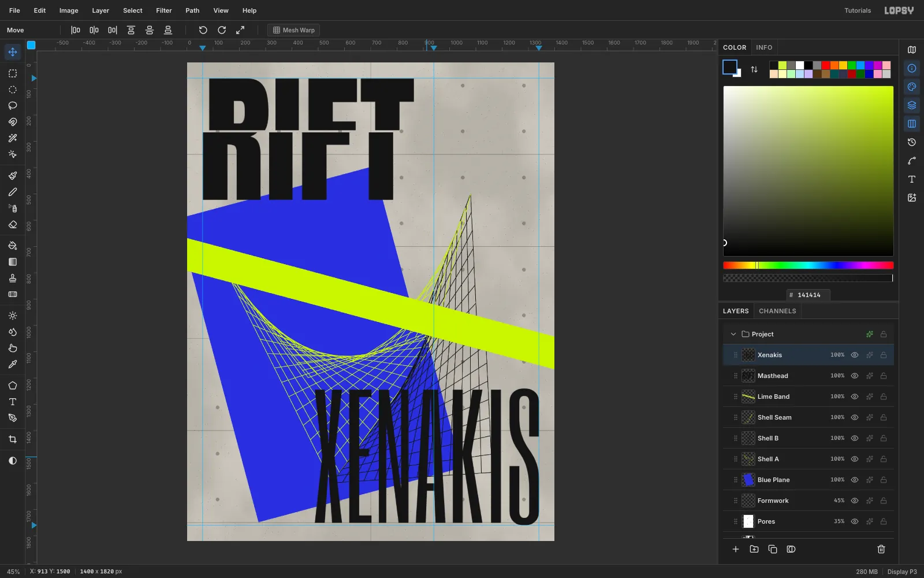Hide the Blue Plane layer

pos(855,480)
